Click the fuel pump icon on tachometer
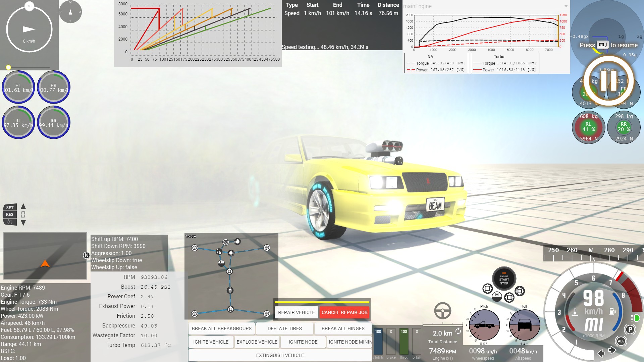Viewport: 644px width, 362px height. coord(612,312)
